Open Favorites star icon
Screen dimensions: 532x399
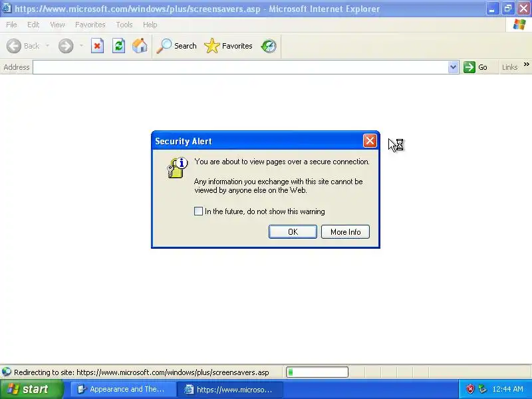[212, 46]
